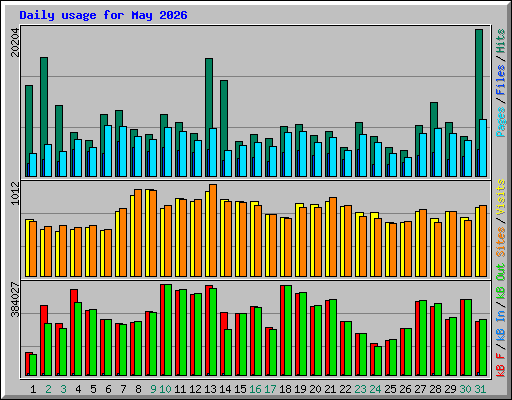Click the yellow Visits bar for day 9
This screenshot has width=512, height=400.
point(147,233)
